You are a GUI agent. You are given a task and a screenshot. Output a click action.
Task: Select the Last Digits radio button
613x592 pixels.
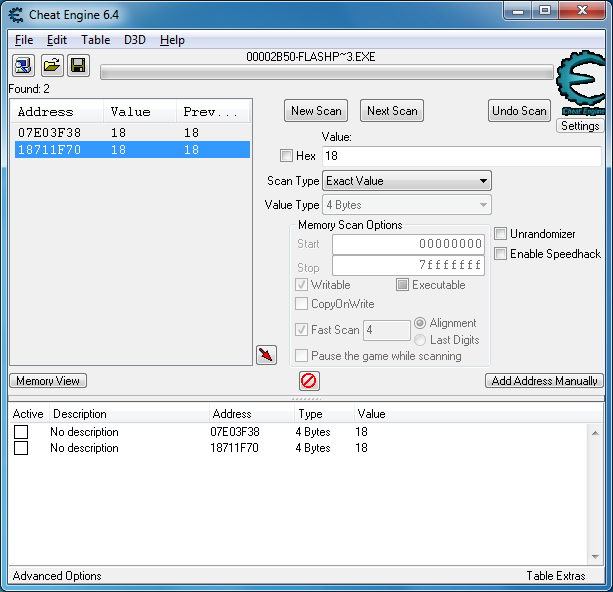click(x=420, y=340)
